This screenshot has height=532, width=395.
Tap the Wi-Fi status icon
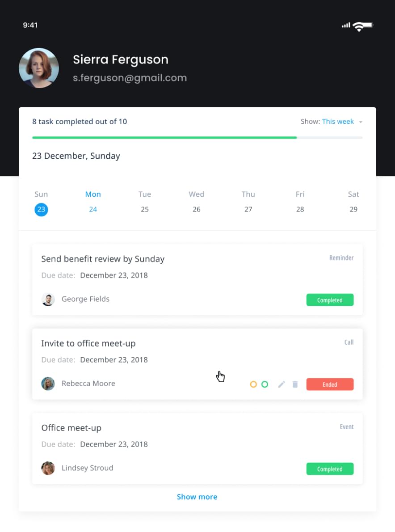point(358,26)
